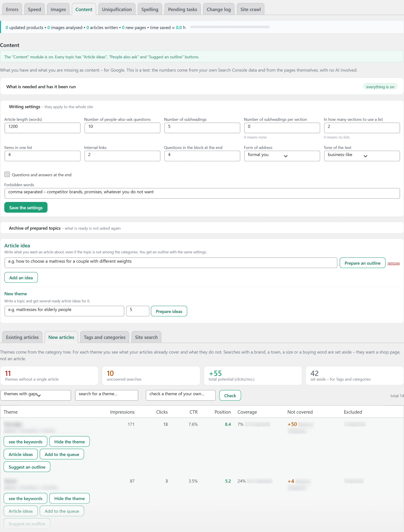Add the 171-impressions theme to the queue

point(62,454)
